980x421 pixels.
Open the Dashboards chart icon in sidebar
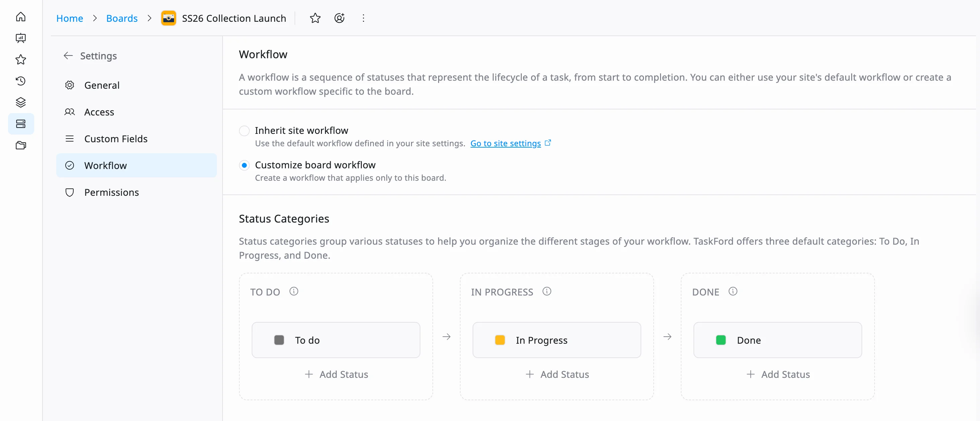pyautogui.click(x=21, y=38)
